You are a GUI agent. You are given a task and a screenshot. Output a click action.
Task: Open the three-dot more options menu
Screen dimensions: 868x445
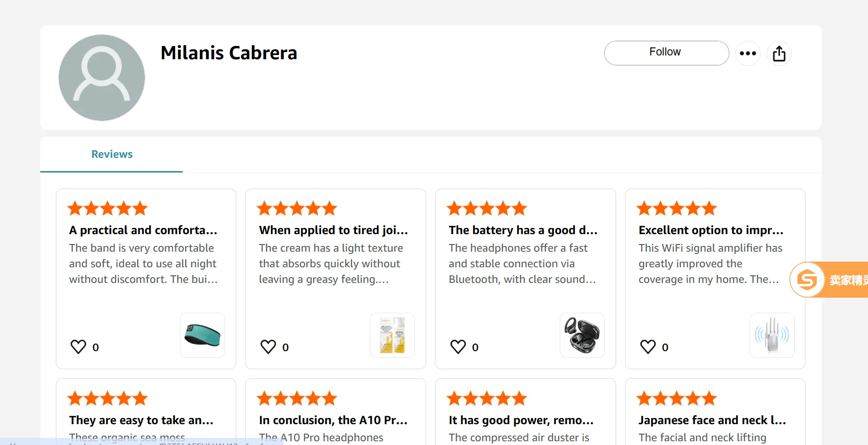pyautogui.click(x=748, y=54)
